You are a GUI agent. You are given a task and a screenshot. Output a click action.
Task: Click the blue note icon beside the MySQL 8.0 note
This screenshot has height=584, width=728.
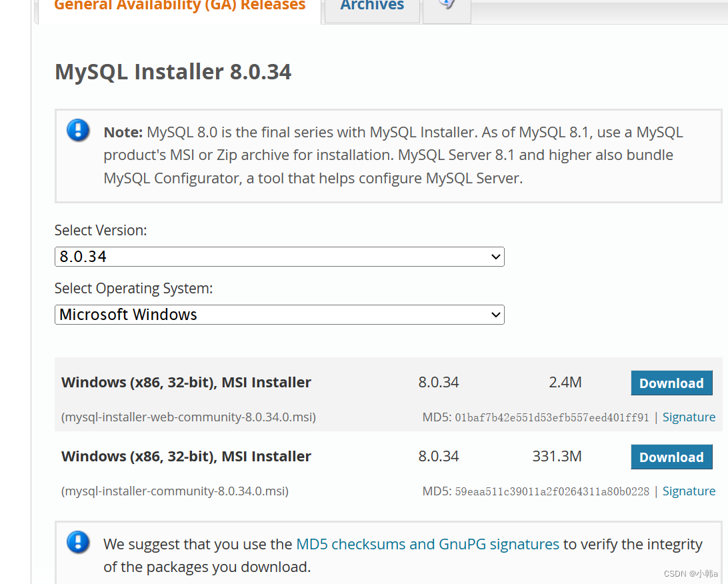(78, 131)
